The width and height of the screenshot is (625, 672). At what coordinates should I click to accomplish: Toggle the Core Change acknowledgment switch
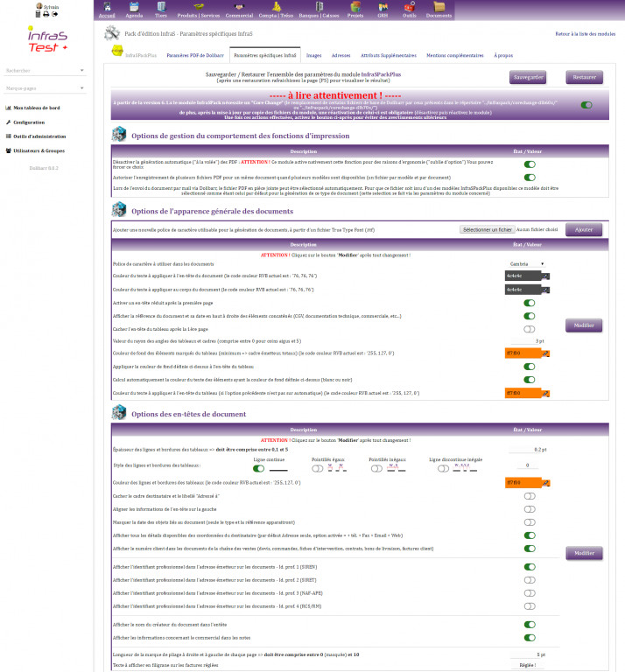click(x=586, y=105)
